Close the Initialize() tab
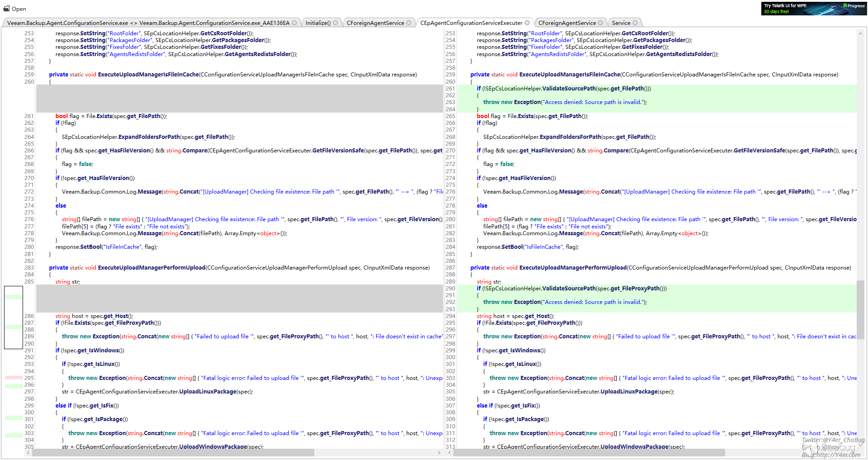868x460 pixels. coord(335,23)
